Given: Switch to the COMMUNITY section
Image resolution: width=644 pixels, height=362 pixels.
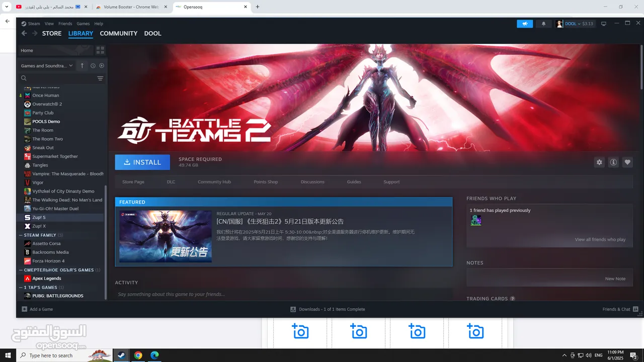Looking at the screenshot, I should click(x=119, y=33).
